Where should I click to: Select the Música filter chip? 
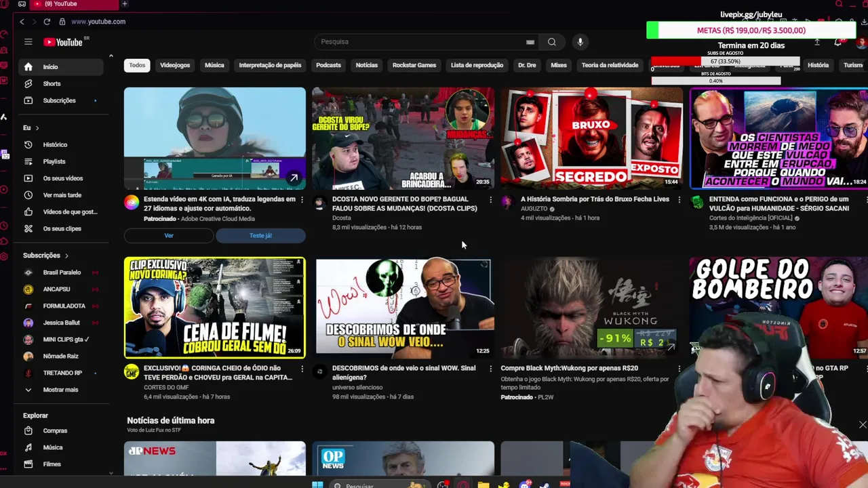(x=214, y=65)
